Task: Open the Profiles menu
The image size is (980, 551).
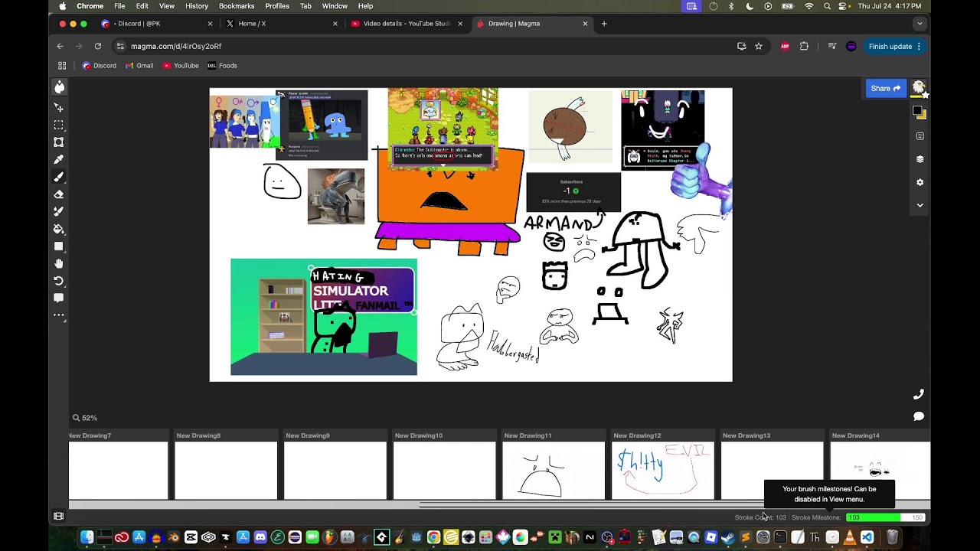Action: [277, 6]
